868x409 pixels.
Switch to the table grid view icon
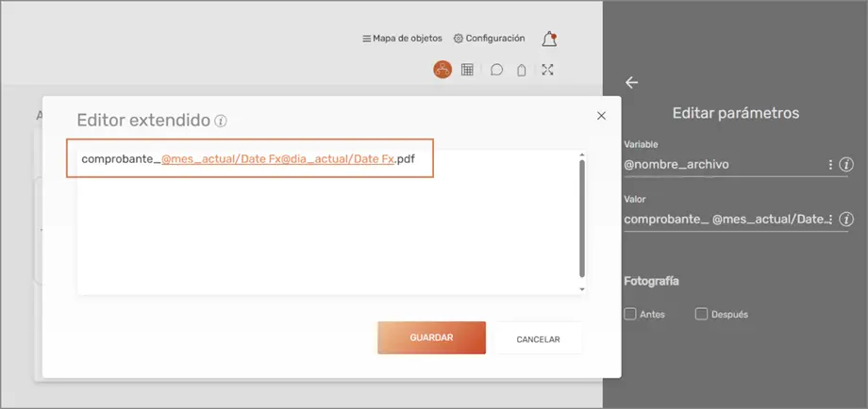(467, 69)
